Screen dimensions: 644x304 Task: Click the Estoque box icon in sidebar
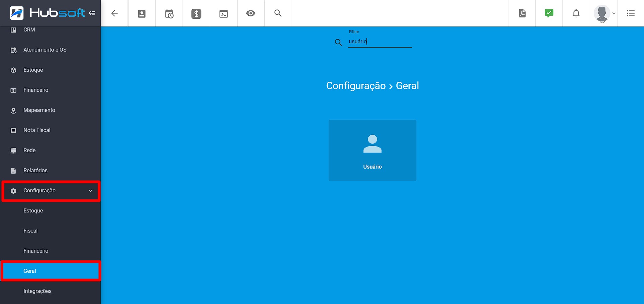[x=13, y=70]
